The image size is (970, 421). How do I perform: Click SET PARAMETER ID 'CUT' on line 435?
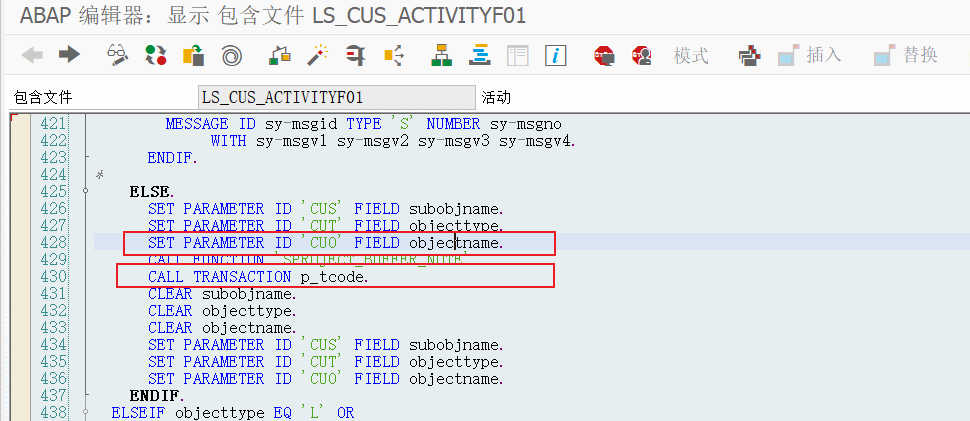(326, 361)
